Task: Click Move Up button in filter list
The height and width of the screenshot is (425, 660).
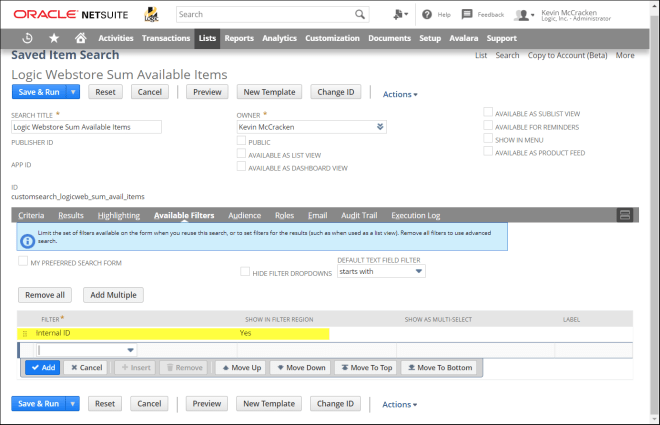Action: pyautogui.click(x=241, y=367)
